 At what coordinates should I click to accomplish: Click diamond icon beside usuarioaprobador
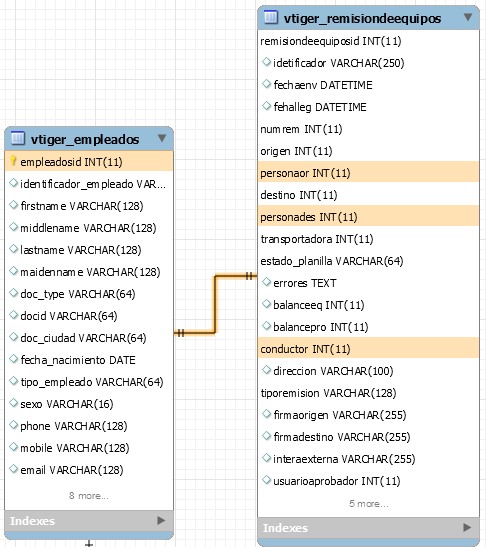[x=267, y=480]
